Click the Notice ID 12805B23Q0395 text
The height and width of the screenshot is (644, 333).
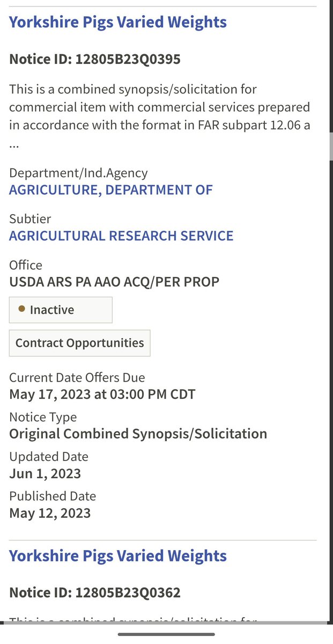point(95,59)
